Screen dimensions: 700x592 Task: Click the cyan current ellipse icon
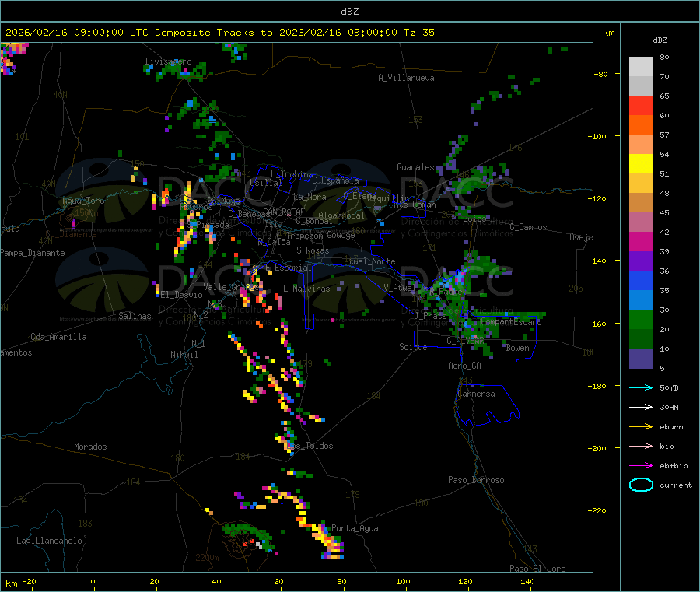point(641,485)
